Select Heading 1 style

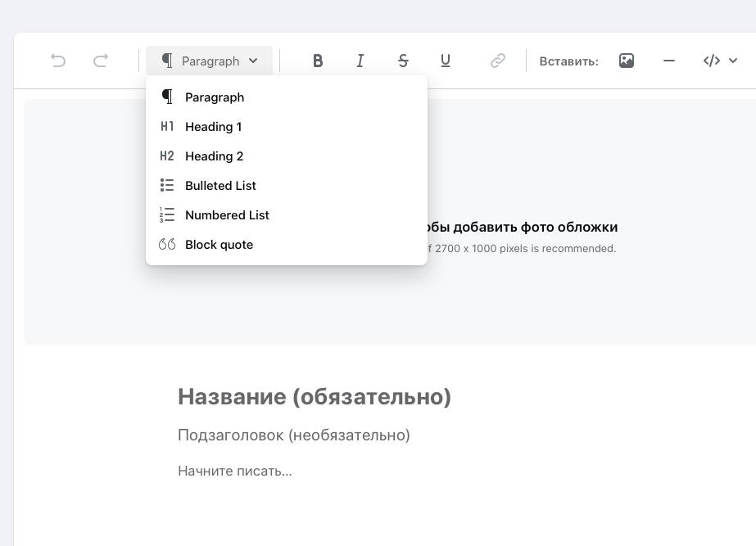click(213, 127)
